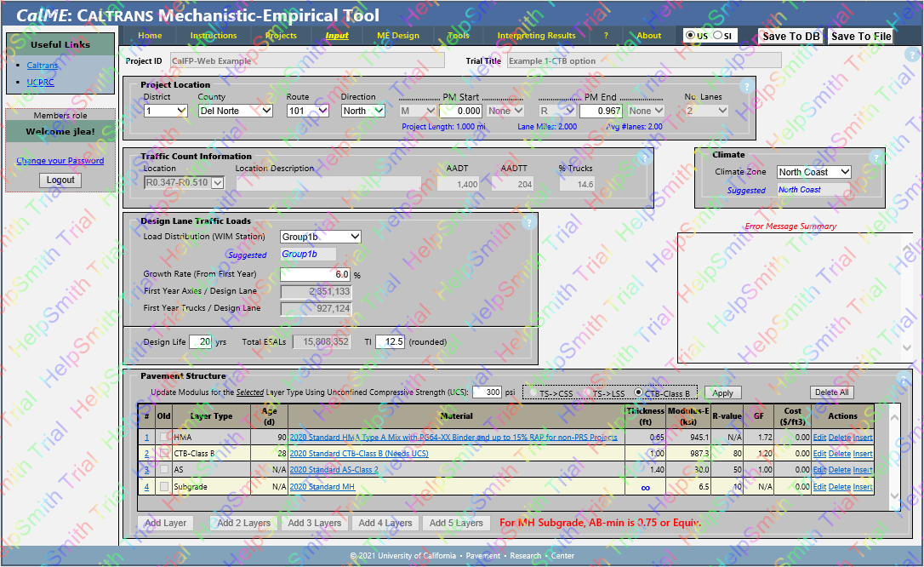Click the Save To DB button
The image size is (924, 567).
[790, 37]
